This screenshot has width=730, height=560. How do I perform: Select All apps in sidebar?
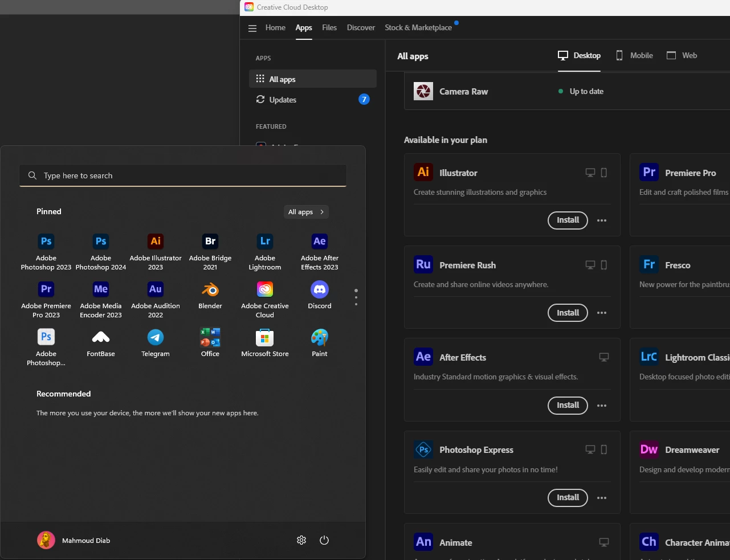pos(313,79)
